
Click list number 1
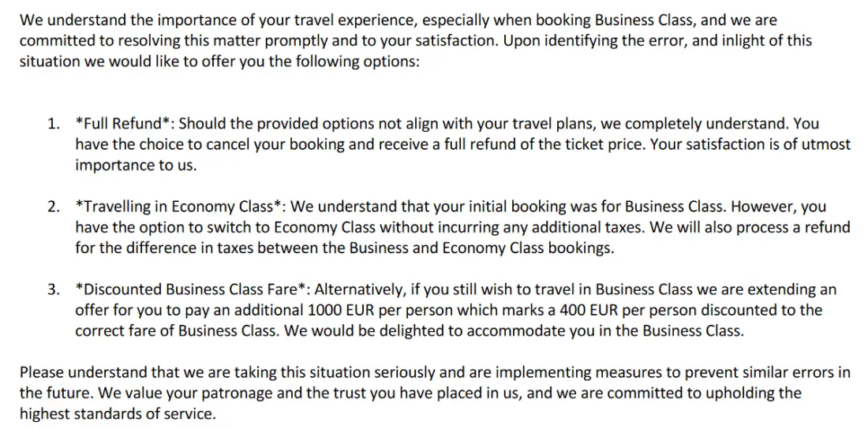(53, 124)
